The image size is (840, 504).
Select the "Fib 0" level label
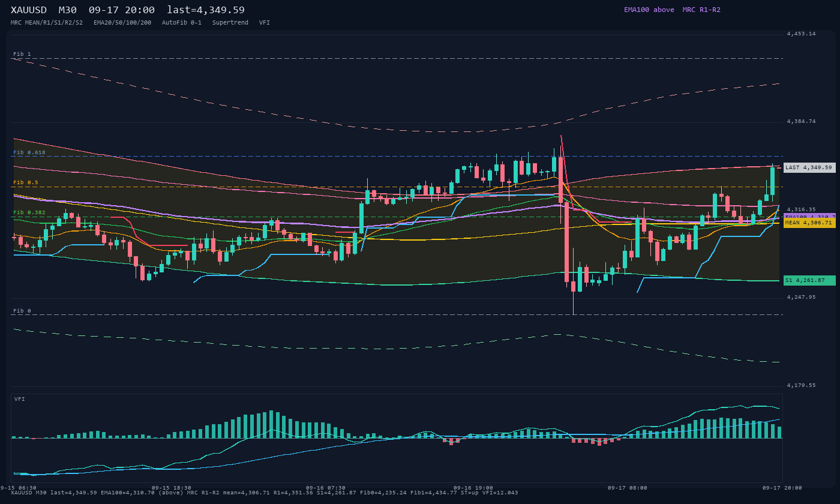22,311
